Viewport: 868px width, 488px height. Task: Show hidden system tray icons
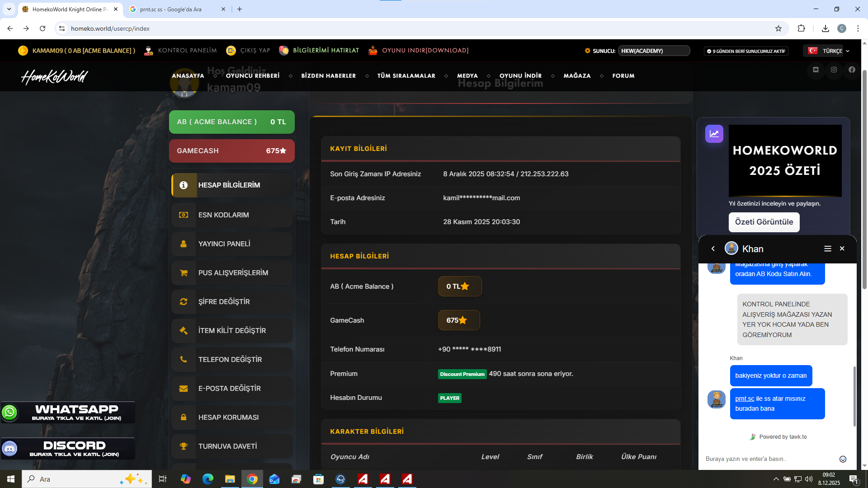coord(776,479)
